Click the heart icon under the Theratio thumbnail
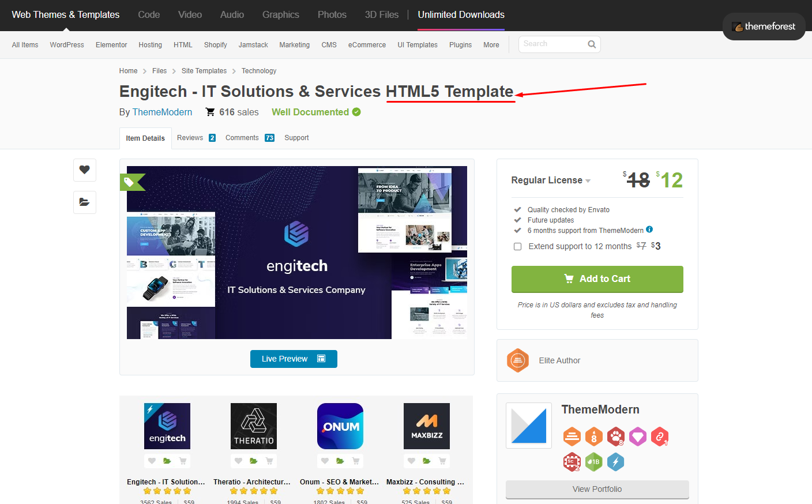Screen dimensions: 812x504 coord(238,461)
